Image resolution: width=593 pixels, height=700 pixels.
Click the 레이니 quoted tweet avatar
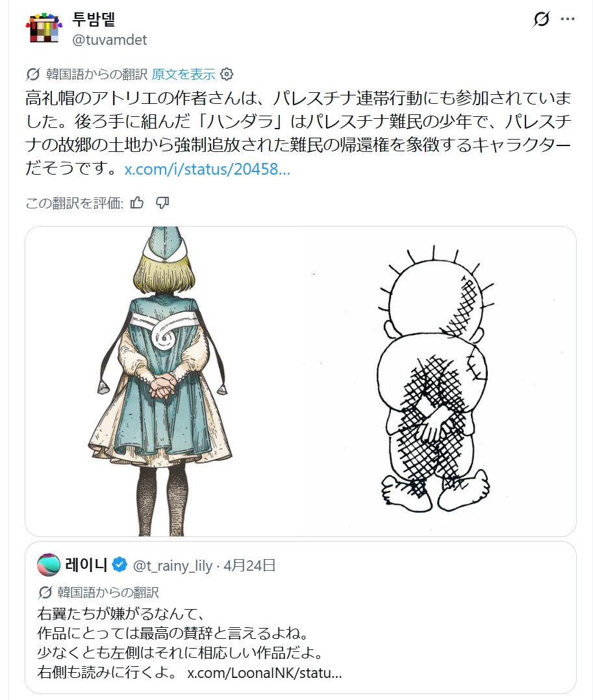point(49,565)
